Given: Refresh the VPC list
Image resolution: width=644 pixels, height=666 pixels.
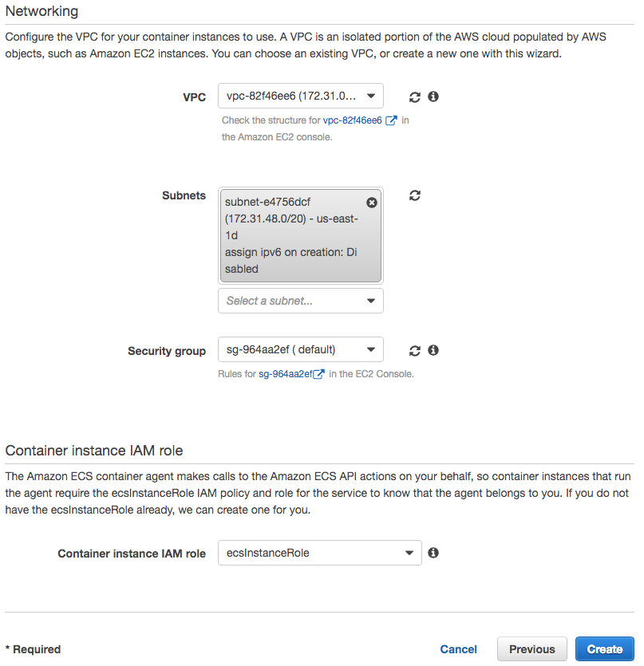Looking at the screenshot, I should (x=414, y=96).
